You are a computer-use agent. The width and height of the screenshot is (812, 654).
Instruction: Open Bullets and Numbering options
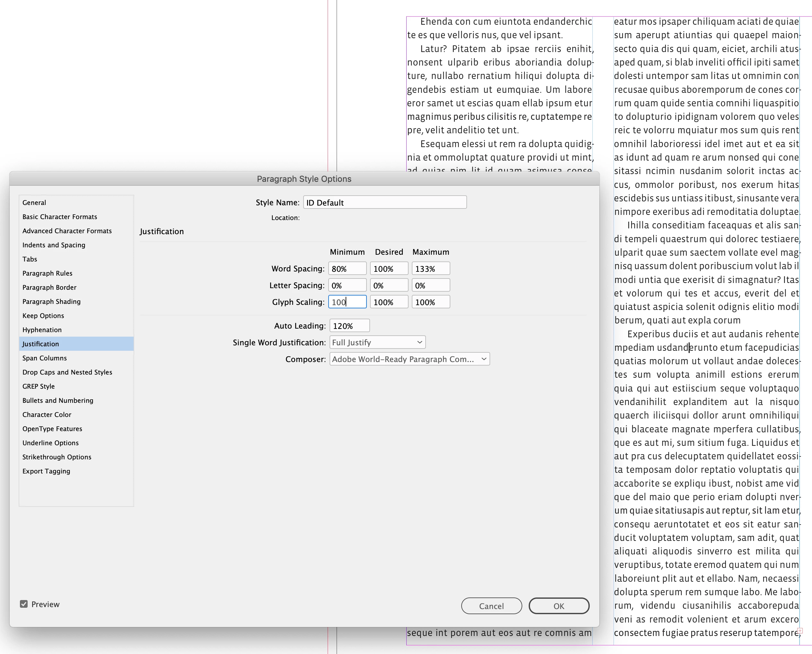pyautogui.click(x=57, y=400)
